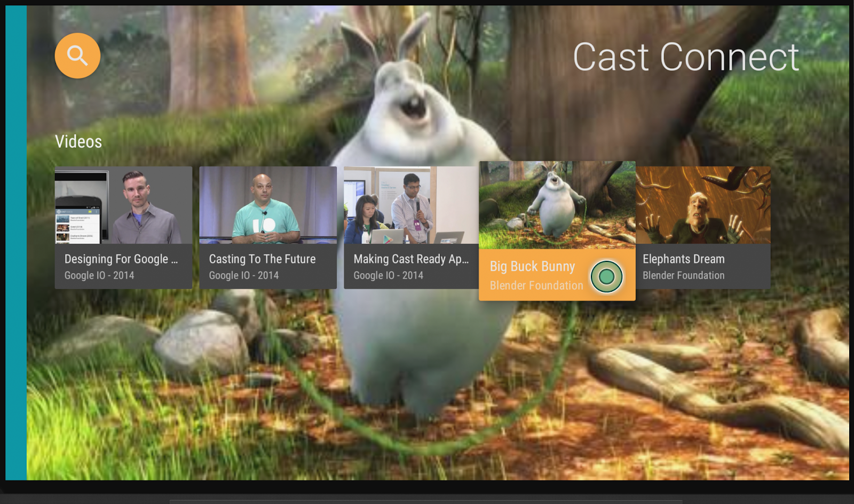Image resolution: width=854 pixels, height=504 pixels.
Task: Select the Big Buck Bunny title text
Action: [532, 266]
